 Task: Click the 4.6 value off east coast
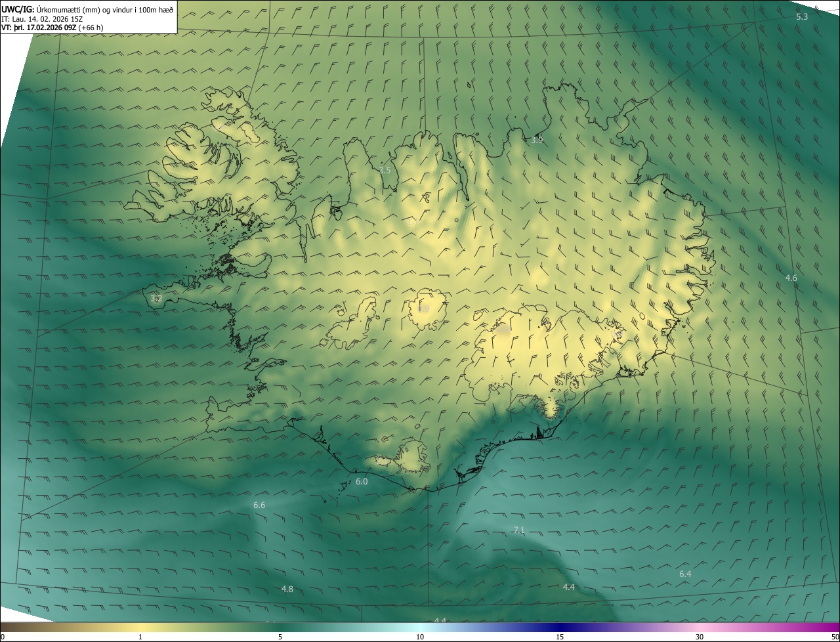click(791, 278)
